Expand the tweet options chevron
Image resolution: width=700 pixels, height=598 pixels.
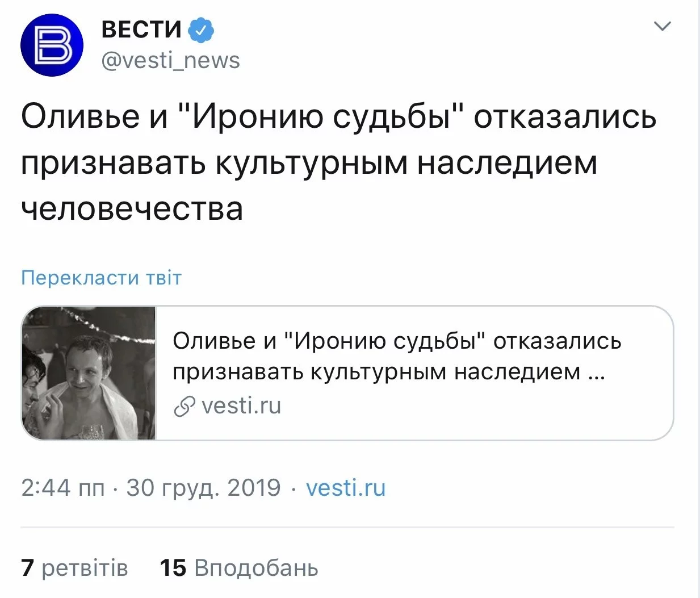coord(662,26)
